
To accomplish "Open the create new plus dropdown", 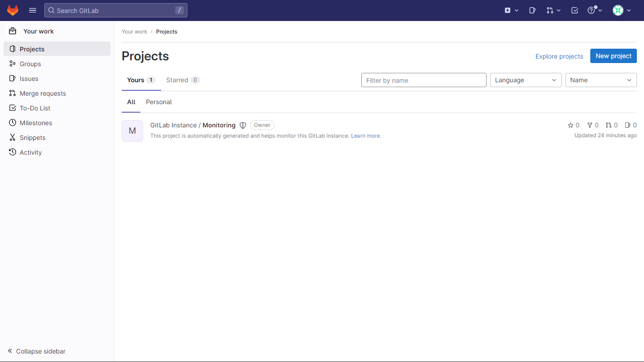I will (512, 10).
